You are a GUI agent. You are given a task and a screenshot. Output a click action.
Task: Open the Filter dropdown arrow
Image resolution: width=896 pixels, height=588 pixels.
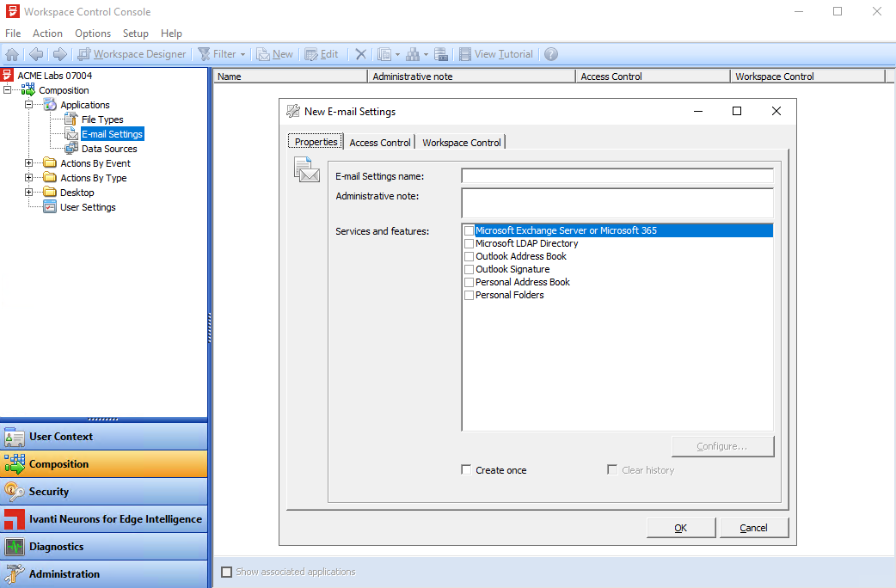[x=242, y=54]
